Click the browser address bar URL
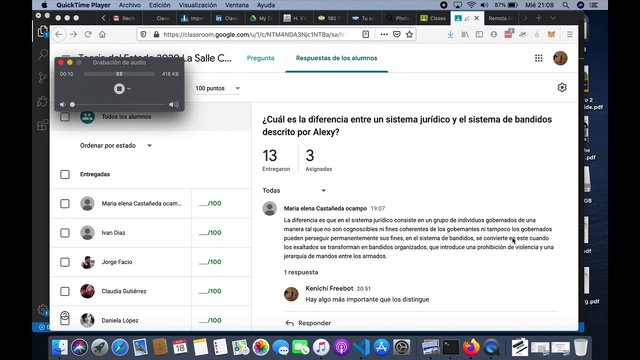Image resolution: width=640 pixels, height=360 pixels. click(x=254, y=35)
